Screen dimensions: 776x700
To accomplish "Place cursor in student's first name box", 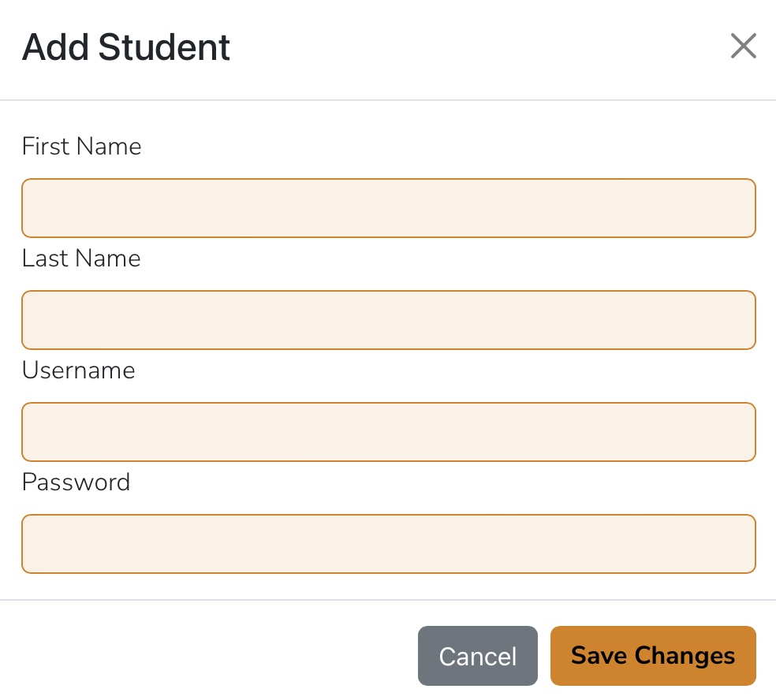I will [x=389, y=208].
